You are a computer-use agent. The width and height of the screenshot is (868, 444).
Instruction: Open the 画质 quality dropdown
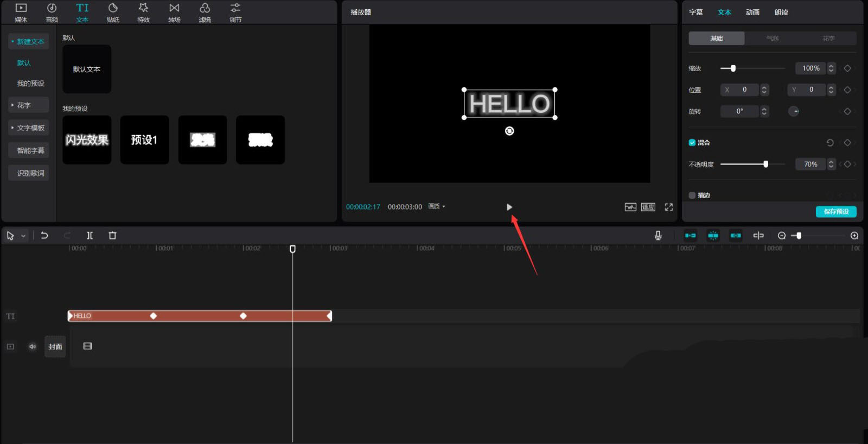(x=437, y=206)
